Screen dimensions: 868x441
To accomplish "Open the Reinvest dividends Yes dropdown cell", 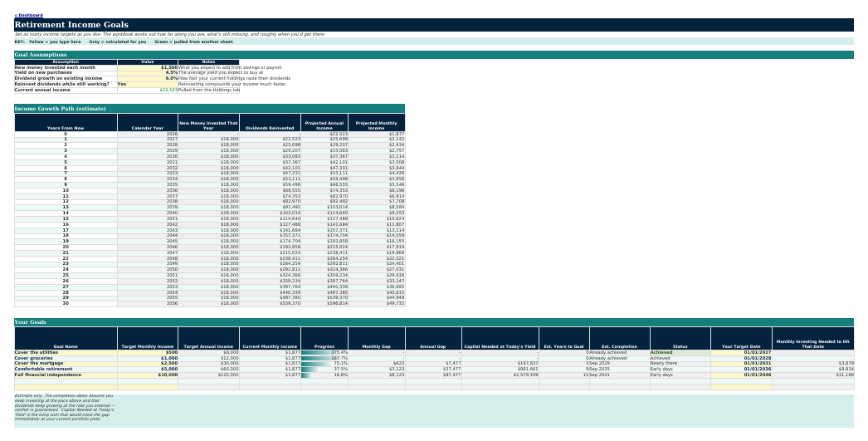I will (147, 84).
